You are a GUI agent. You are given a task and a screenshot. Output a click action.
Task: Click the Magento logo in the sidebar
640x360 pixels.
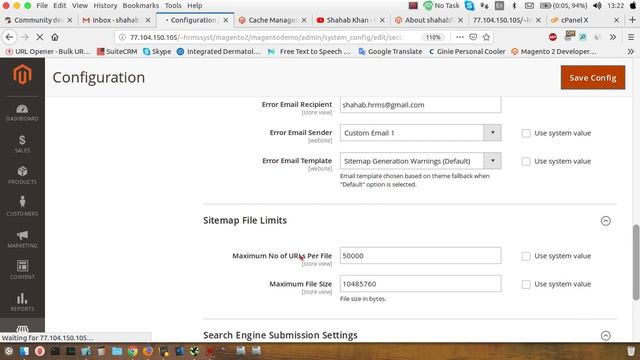point(22,75)
